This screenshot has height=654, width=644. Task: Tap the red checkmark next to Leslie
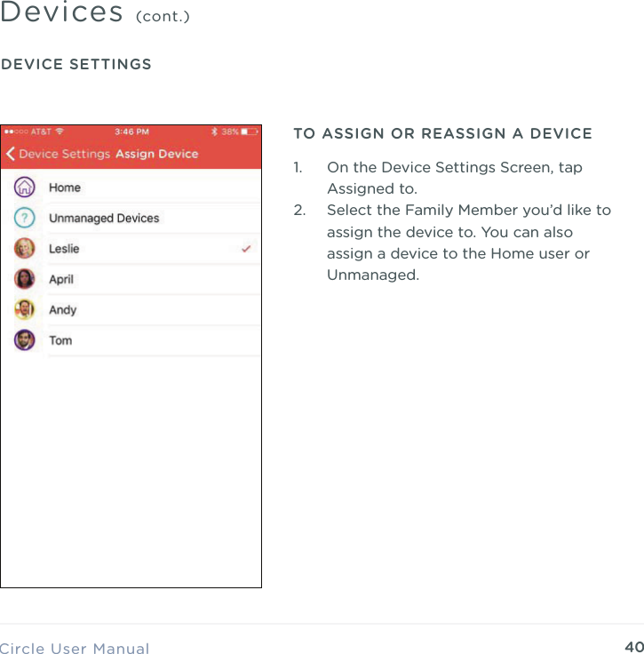coord(246,249)
